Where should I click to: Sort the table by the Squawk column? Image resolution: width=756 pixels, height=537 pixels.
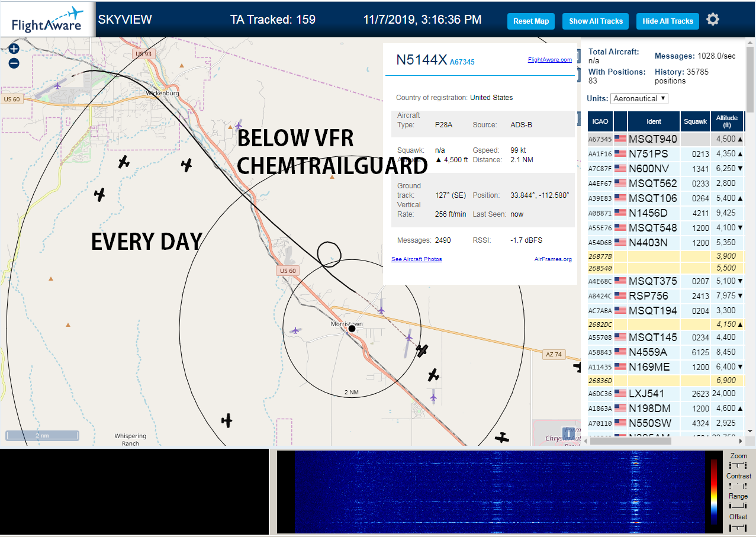click(x=695, y=121)
